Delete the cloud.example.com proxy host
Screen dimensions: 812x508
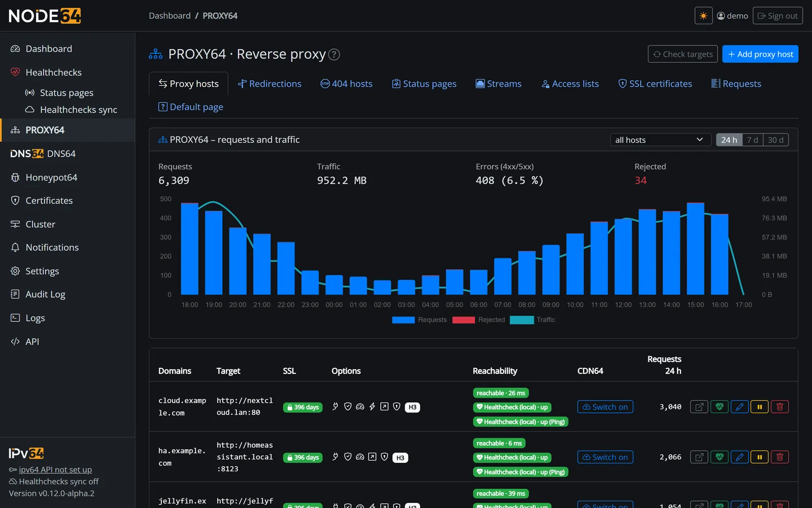click(x=780, y=407)
